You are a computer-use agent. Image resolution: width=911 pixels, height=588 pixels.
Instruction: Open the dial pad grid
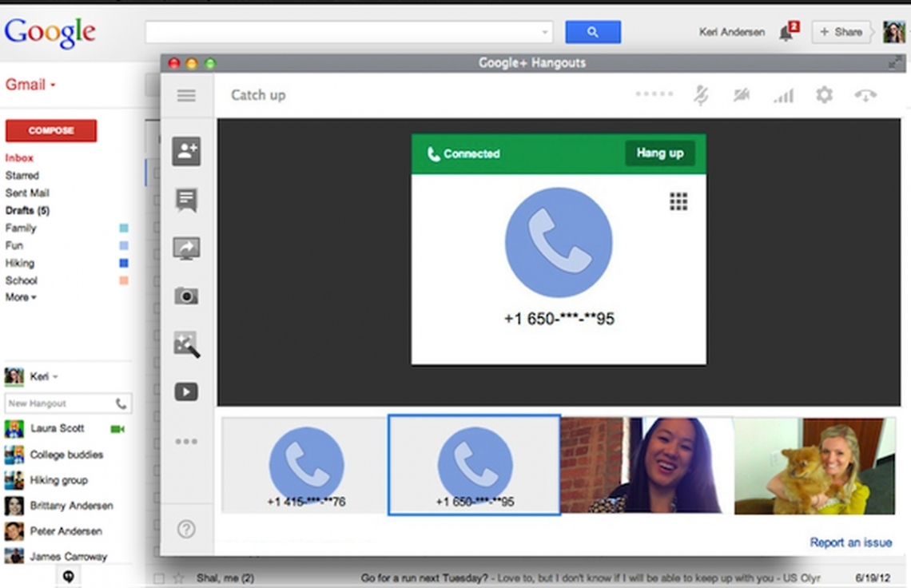(x=678, y=201)
